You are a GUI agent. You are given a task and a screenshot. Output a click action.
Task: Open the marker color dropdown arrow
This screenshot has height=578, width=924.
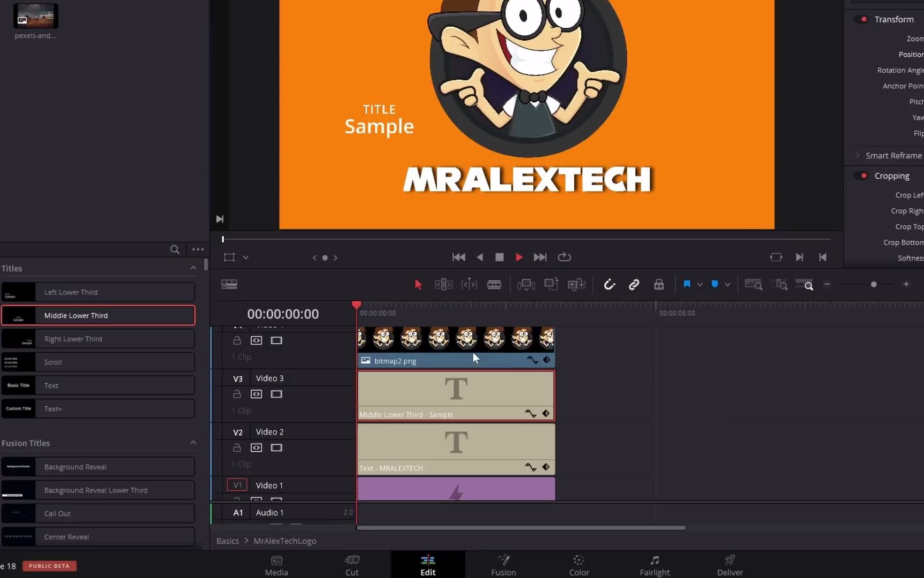click(x=728, y=285)
